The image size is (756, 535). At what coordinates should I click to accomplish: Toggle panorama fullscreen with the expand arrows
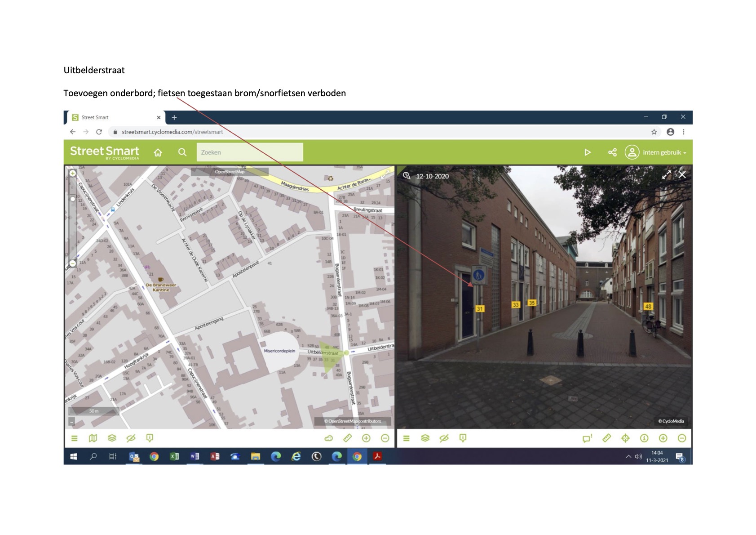(666, 175)
